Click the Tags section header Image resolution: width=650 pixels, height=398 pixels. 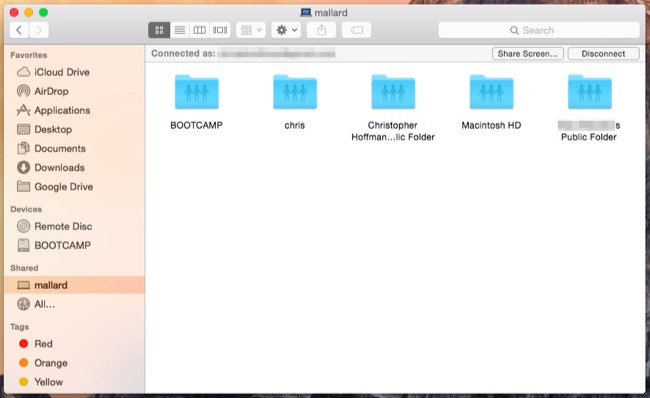pyautogui.click(x=19, y=327)
